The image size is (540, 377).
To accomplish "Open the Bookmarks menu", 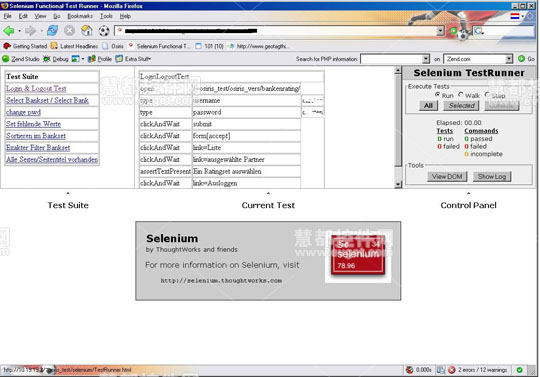I will click(80, 16).
